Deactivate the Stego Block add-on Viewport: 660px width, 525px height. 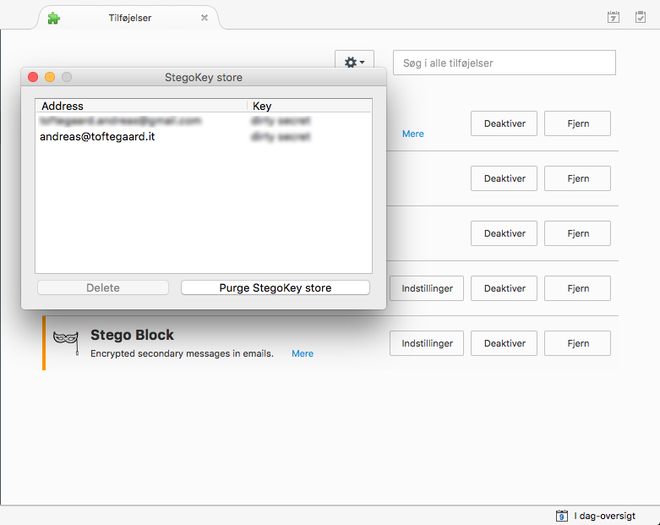coord(504,343)
